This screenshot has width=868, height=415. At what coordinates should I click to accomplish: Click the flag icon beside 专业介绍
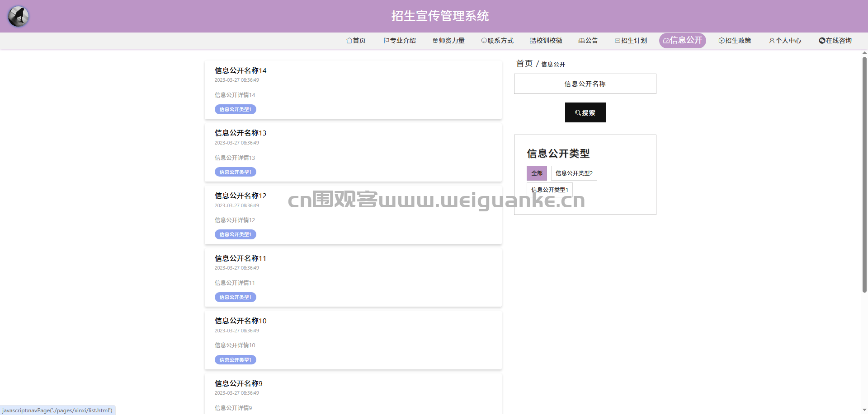pos(386,41)
